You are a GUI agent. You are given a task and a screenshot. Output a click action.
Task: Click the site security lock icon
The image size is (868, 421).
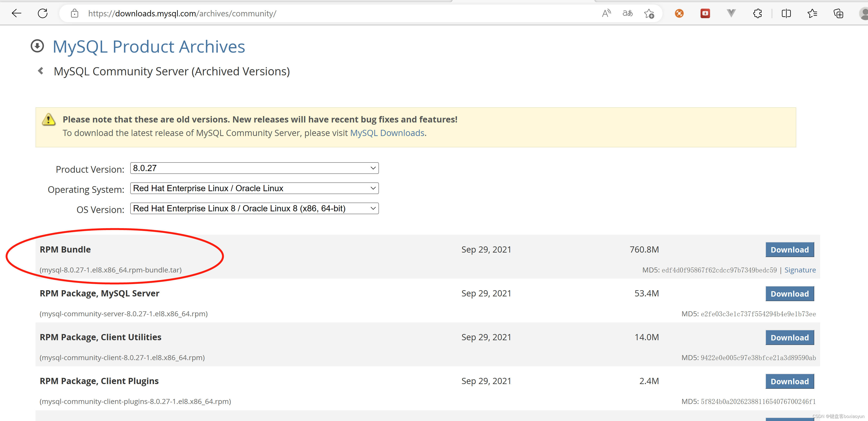[74, 14]
